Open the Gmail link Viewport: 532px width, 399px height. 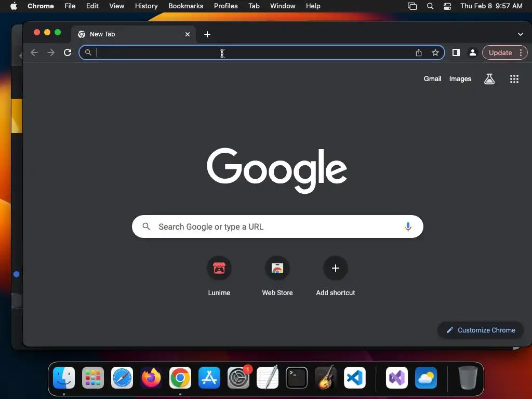[433, 79]
